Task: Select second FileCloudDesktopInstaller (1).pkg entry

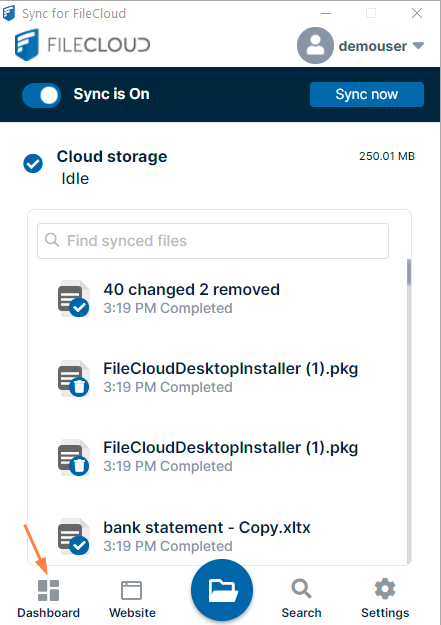Action: point(217,457)
